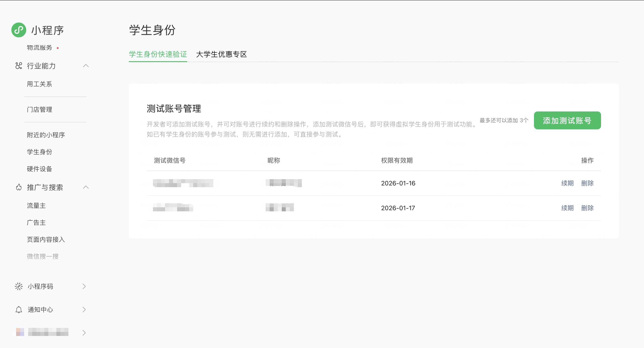
Task: Expand the 小程序码 menu arrow
Action: pyautogui.click(x=84, y=286)
